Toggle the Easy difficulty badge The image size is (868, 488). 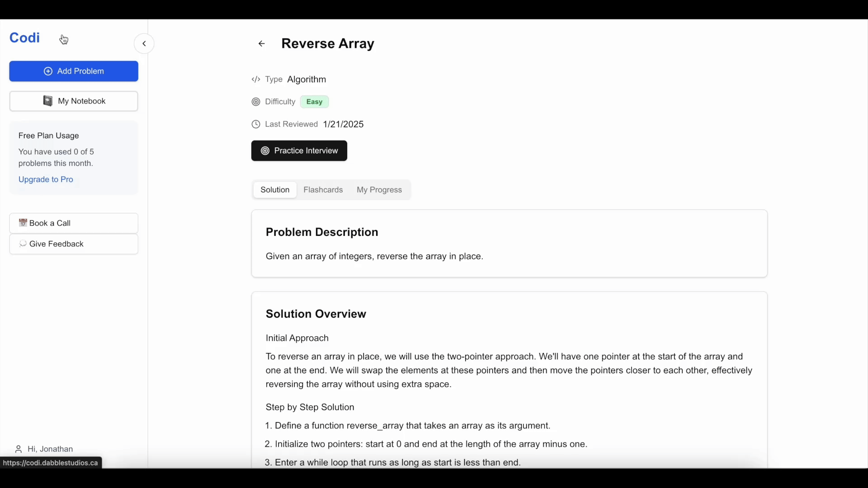[x=314, y=101]
